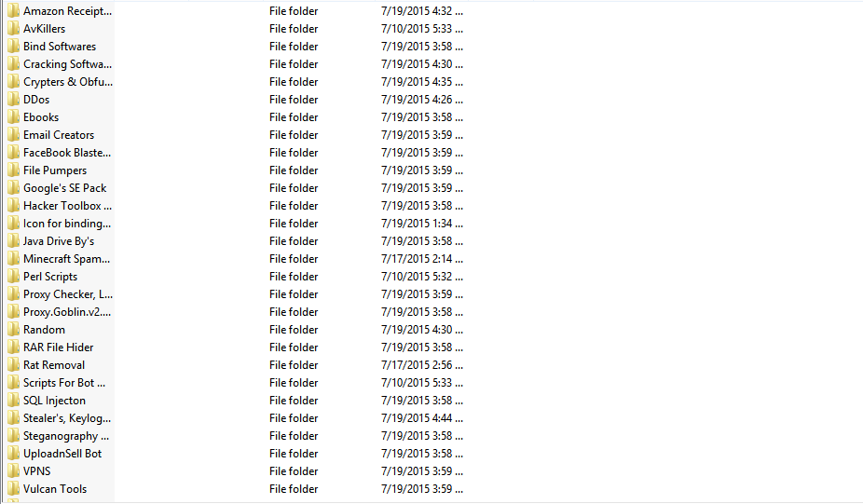Select the DDos folder icon
The width and height of the screenshot is (863, 504).
[13, 100]
